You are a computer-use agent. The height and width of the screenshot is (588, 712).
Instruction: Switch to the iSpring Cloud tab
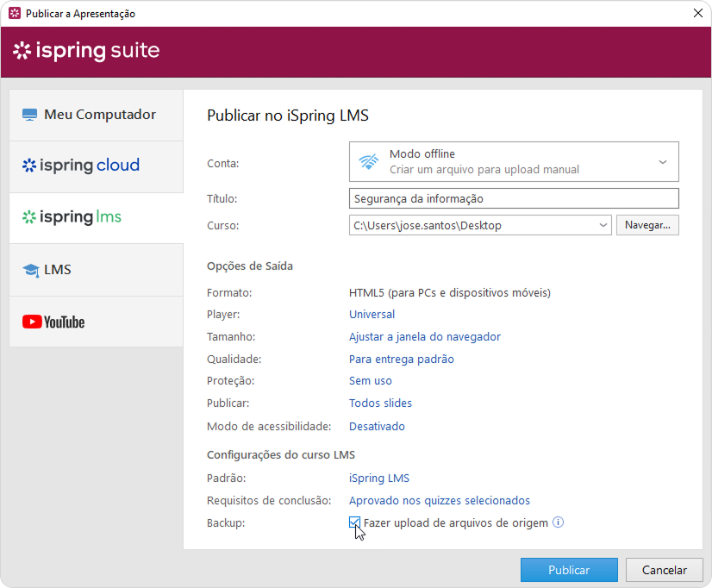(x=81, y=166)
